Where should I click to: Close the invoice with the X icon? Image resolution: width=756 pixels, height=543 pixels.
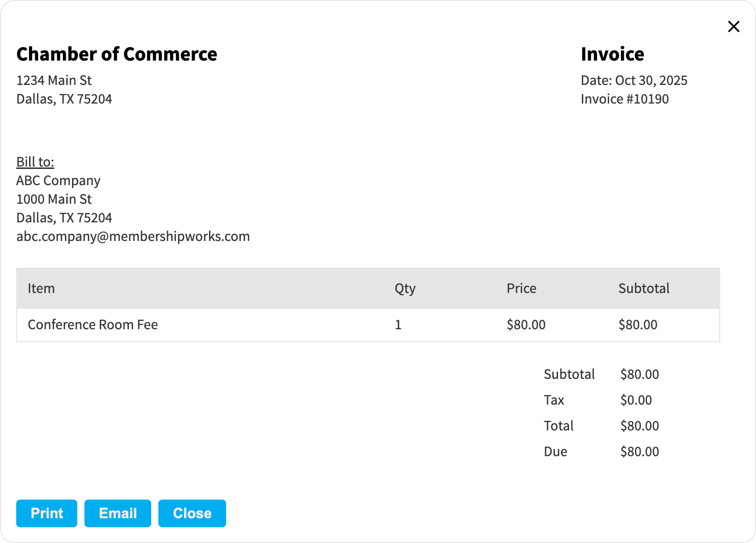pyautogui.click(x=734, y=27)
